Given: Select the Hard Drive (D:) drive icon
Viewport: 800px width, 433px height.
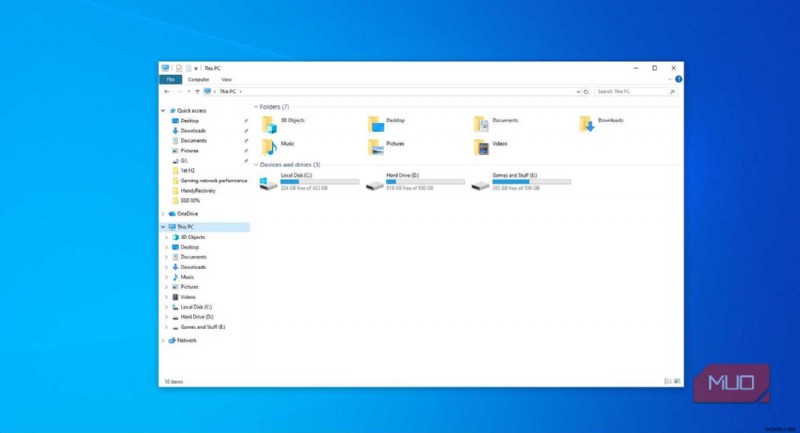Looking at the screenshot, I should click(374, 185).
